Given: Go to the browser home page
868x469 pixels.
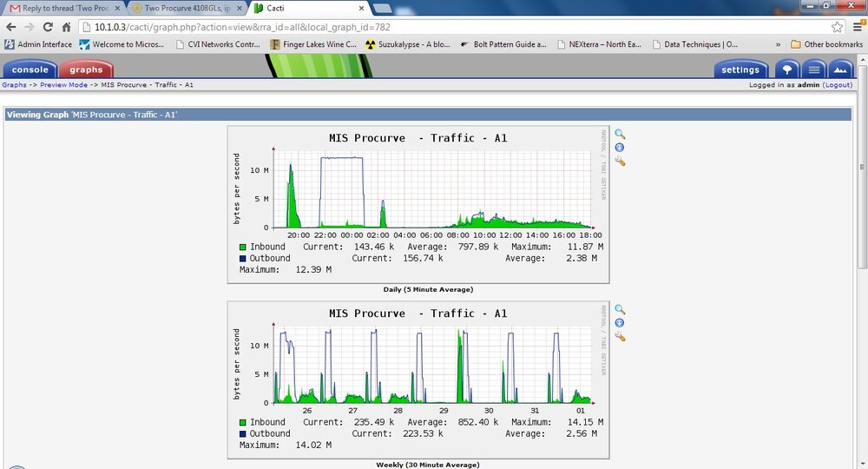Looking at the screenshot, I should coord(67,27).
